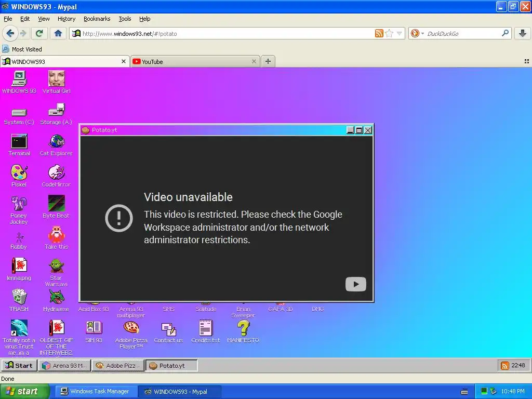
Task: Switch to Arena 93 M.. taskbar item
Action: (64, 365)
